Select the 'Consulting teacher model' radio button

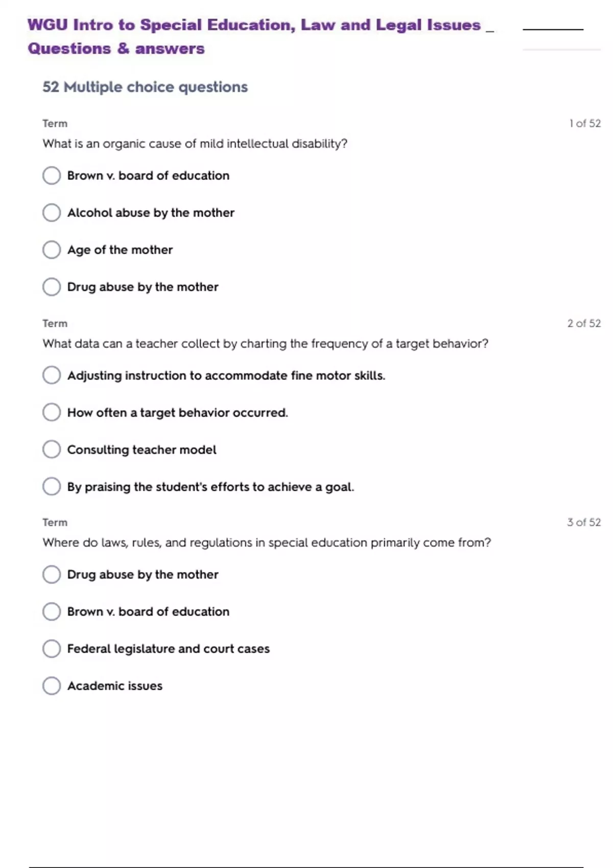click(x=52, y=449)
